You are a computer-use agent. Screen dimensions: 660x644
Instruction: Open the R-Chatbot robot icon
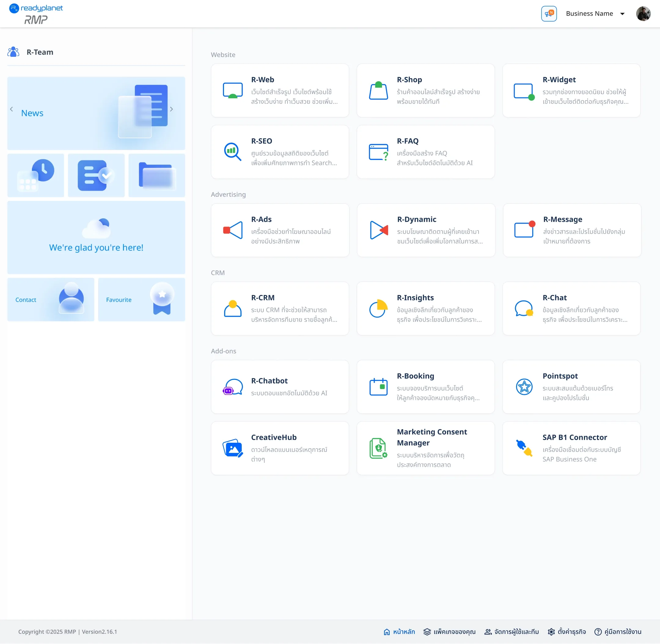(233, 387)
